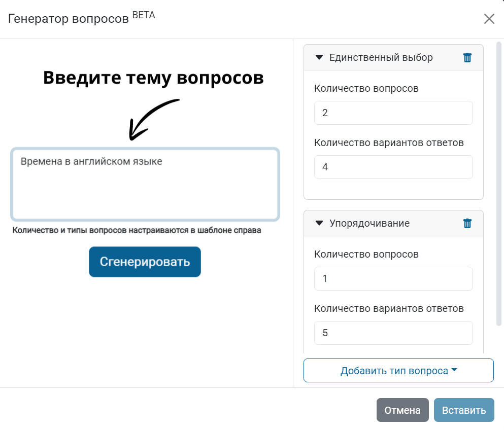Click the Введите тему вопросов heading
The width and height of the screenshot is (504, 430).
[153, 78]
